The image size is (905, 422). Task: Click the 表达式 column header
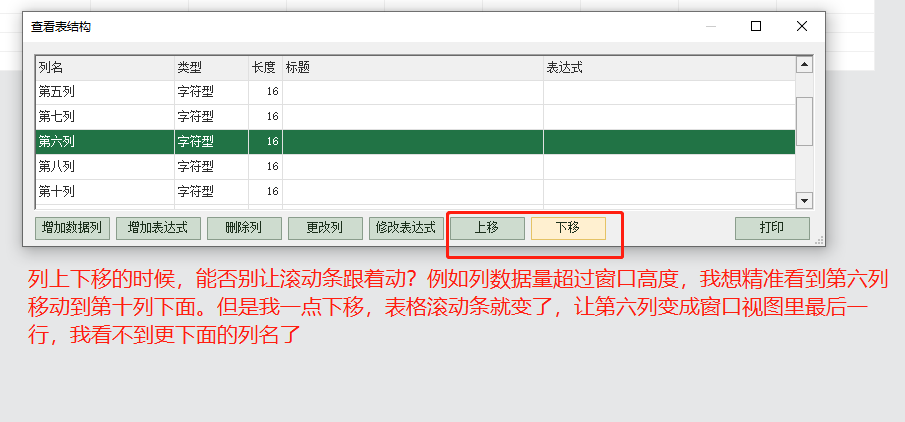click(x=670, y=68)
